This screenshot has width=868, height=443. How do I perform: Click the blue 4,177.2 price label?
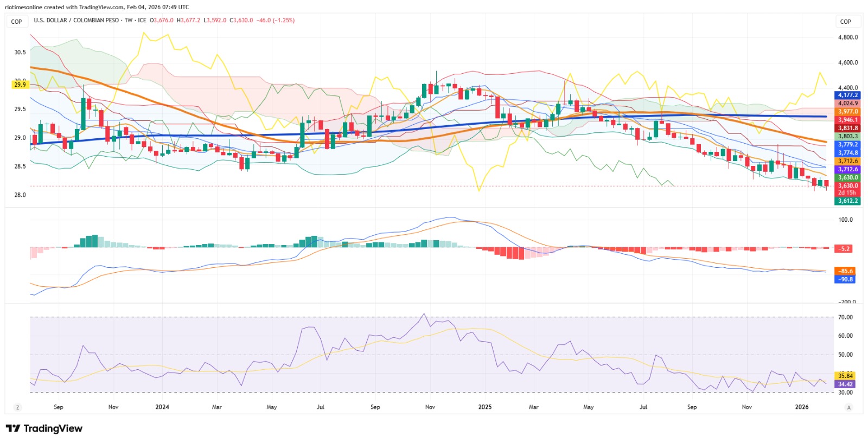pos(848,95)
